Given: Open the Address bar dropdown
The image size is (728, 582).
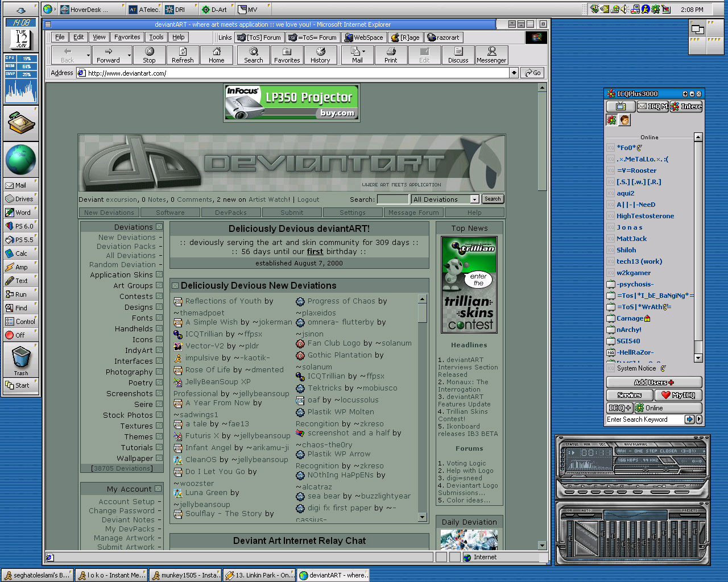Looking at the screenshot, I should click(x=514, y=73).
